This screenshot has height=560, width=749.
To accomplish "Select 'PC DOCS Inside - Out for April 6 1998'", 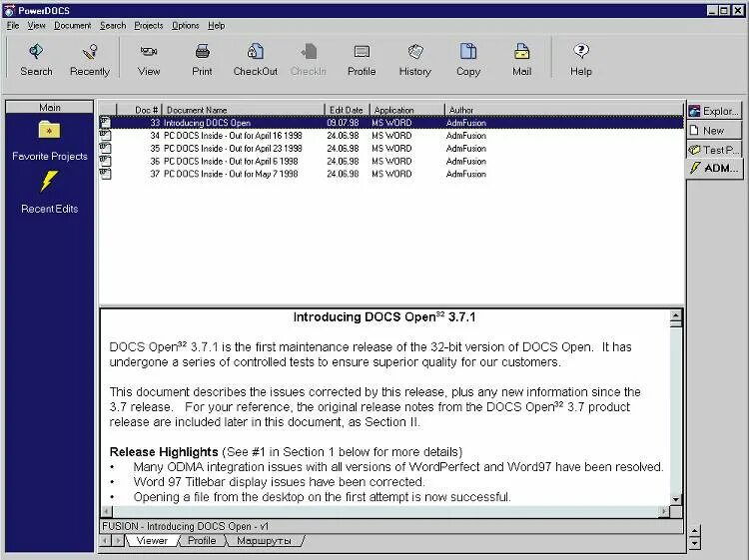I will 231,162.
